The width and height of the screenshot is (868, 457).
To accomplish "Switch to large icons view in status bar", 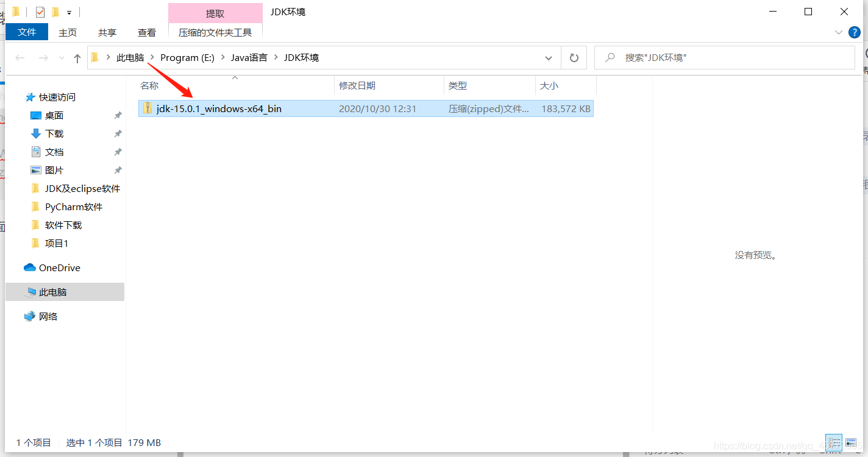I will 850,443.
